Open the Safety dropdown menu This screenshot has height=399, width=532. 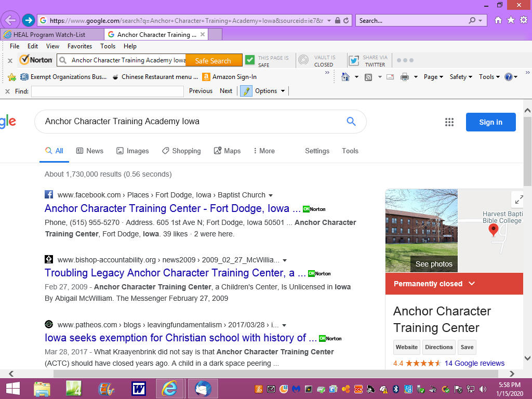pyautogui.click(x=461, y=77)
